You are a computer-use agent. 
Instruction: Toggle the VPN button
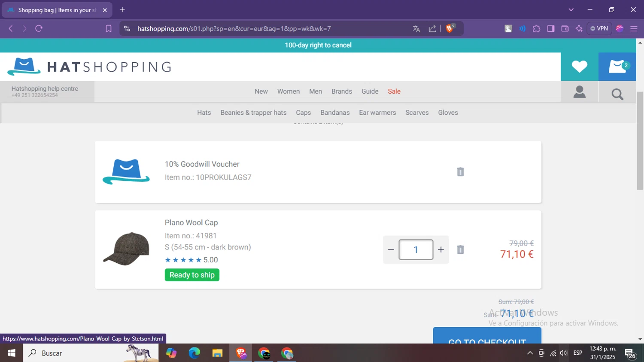point(599,28)
